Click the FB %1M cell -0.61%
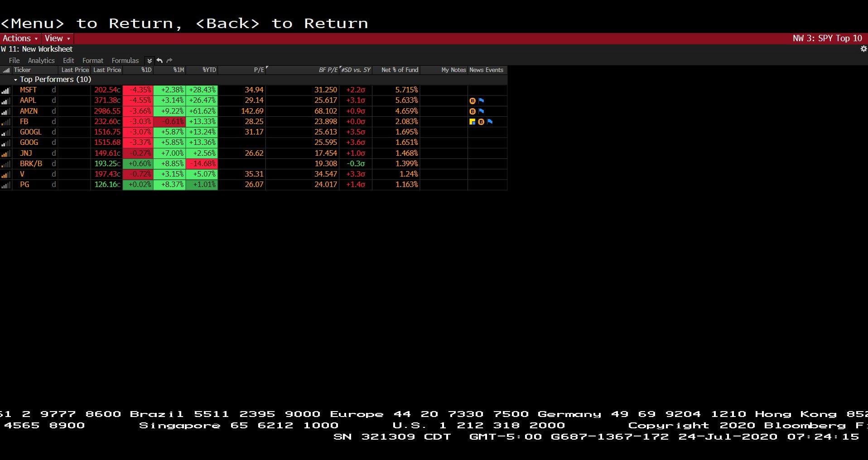 pyautogui.click(x=169, y=122)
